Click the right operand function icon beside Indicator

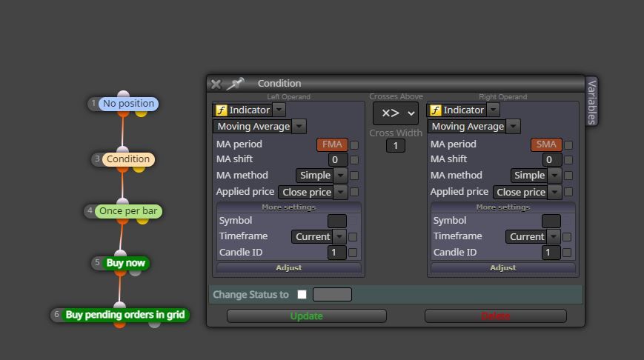[x=435, y=110]
